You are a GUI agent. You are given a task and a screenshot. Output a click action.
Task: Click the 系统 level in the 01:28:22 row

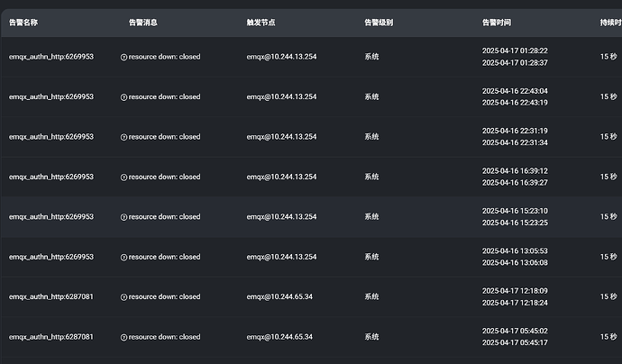point(371,57)
